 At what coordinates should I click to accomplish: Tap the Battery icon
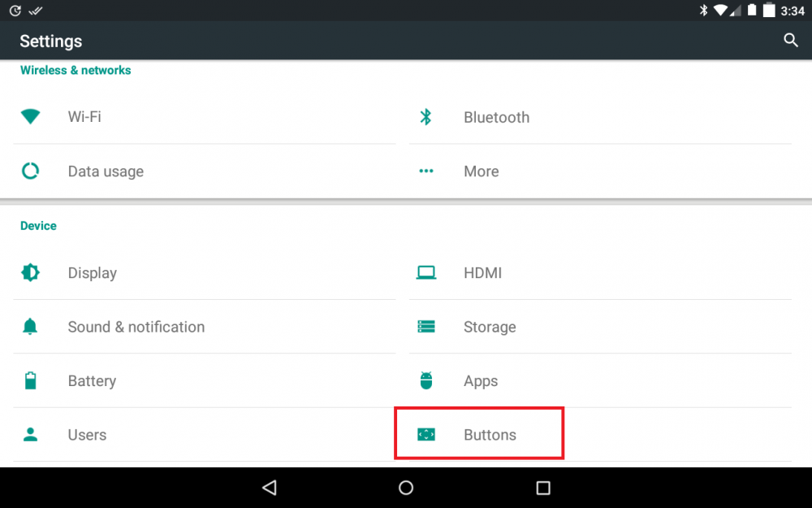[31, 380]
